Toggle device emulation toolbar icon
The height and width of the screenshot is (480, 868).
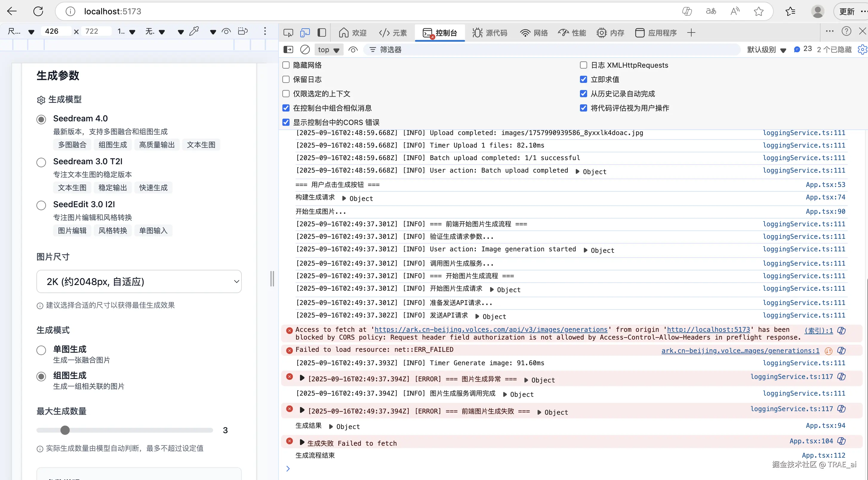point(305,33)
